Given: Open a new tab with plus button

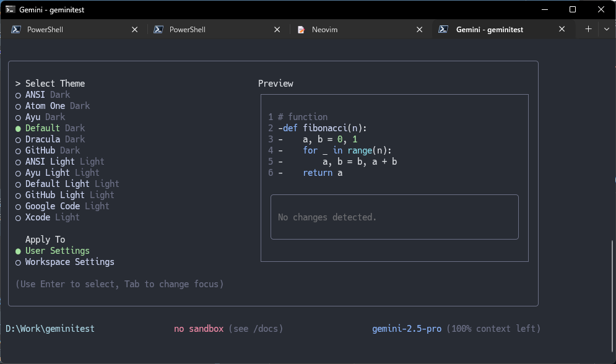Looking at the screenshot, I should point(588,29).
